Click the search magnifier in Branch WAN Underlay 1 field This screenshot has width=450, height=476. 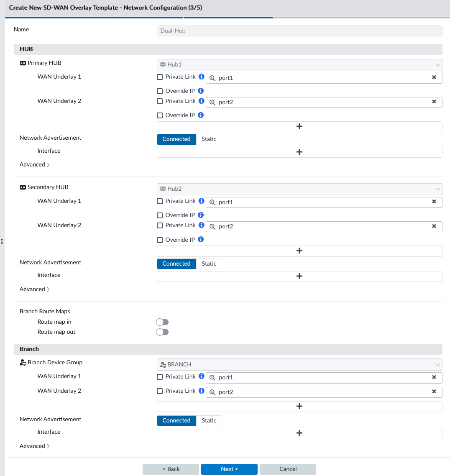[x=212, y=377]
